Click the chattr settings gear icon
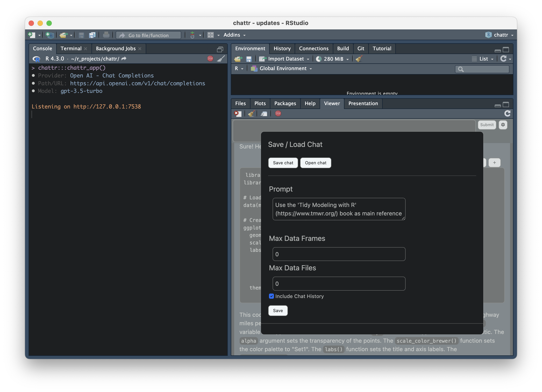The height and width of the screenshot is (392, 542). 503,125
